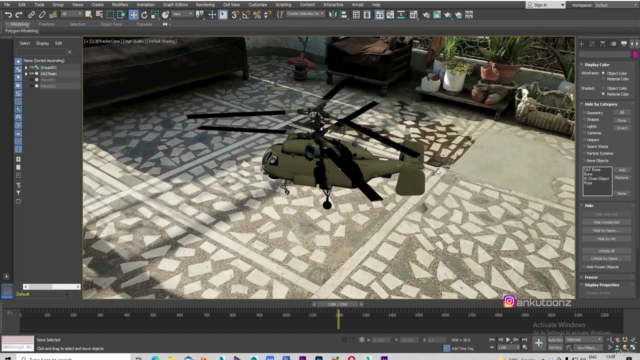Select the Bind to Space Warp tool
The height and width of the screenshot is (360, 640).
tap(53, 15)
